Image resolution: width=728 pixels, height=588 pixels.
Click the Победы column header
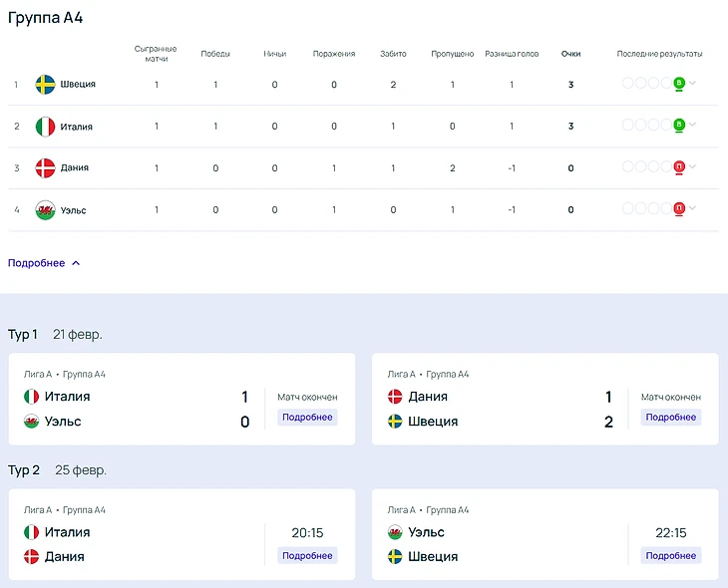pyautogui.click(x=214, y=54)
